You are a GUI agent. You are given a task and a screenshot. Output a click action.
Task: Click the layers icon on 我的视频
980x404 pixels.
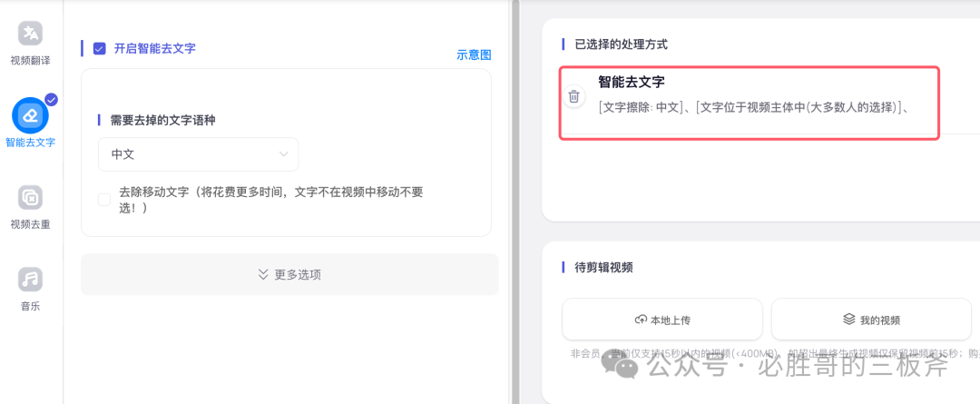pos(848,320)
